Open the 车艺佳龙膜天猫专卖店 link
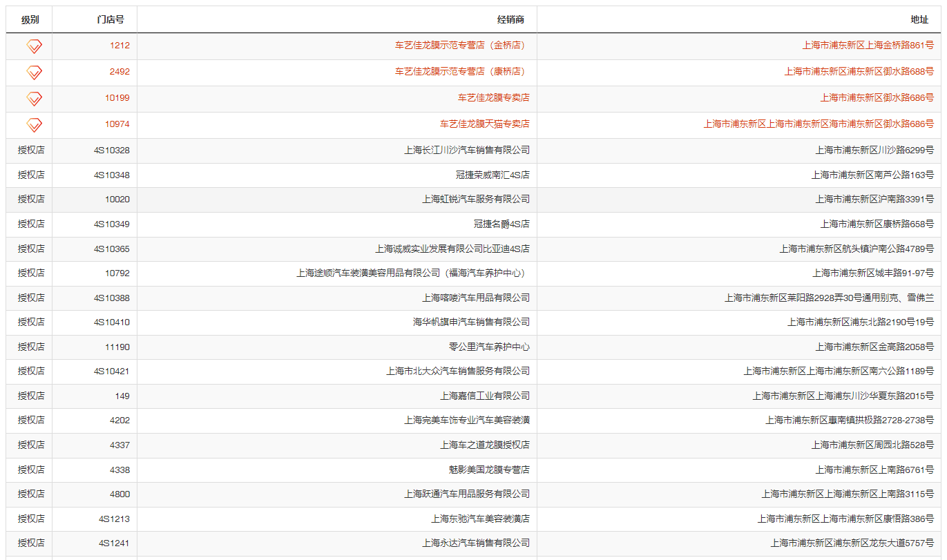The image size is (947, 560). [x=484, y=124]
